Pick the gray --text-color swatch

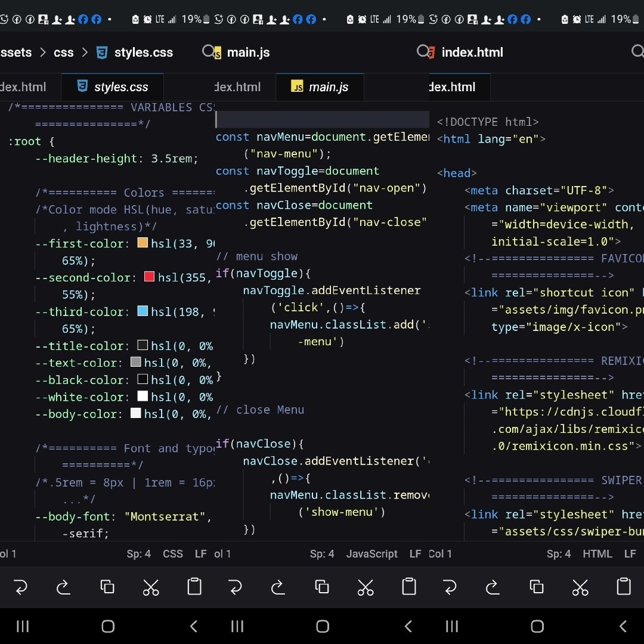[135, 361]
